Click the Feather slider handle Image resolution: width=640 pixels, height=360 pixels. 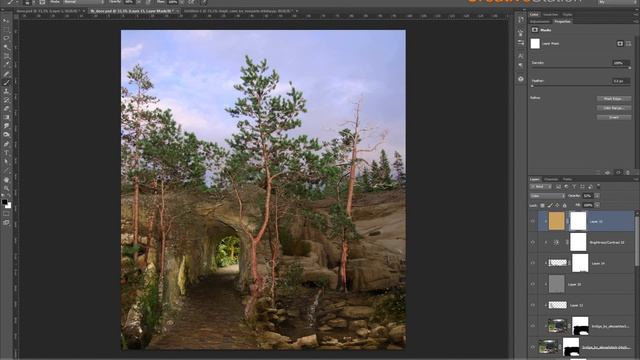pyautogui.click(x=532, y=86)
